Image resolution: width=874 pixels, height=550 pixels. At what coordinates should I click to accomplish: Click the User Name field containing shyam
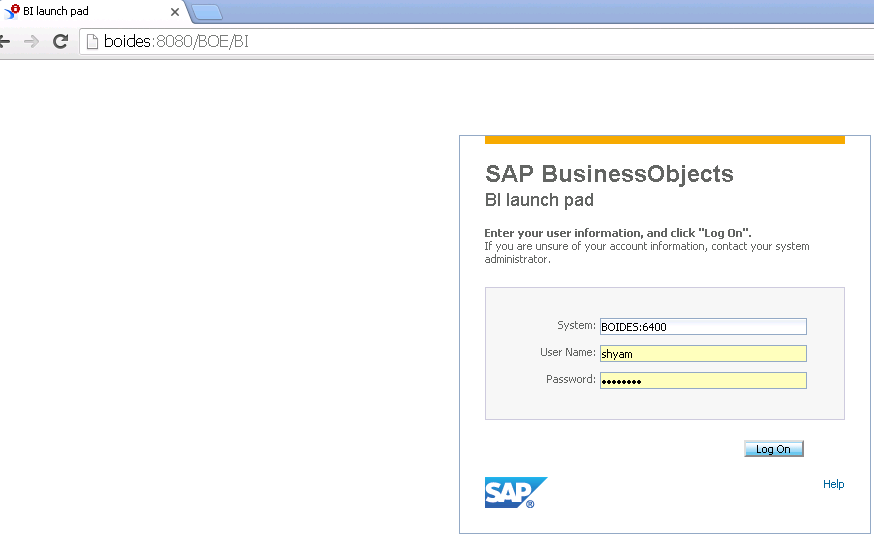pyautogui.click(x=703, y=353)
